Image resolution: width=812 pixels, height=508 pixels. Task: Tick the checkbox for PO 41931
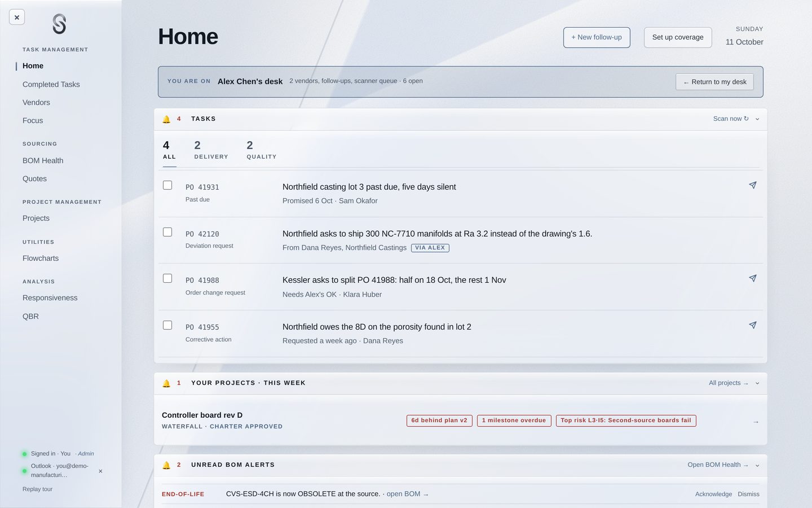click(167, 185)
